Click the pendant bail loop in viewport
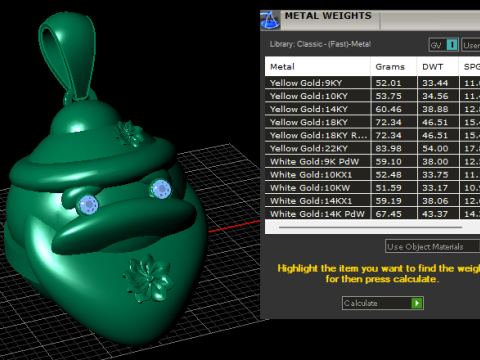Viewport: 480px width, 360px height. [66, 55]
